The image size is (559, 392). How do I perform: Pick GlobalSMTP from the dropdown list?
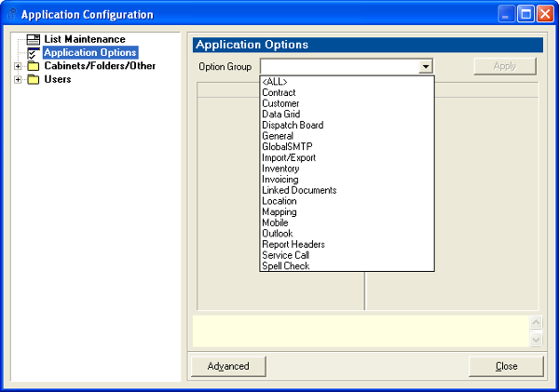[347, 146]
